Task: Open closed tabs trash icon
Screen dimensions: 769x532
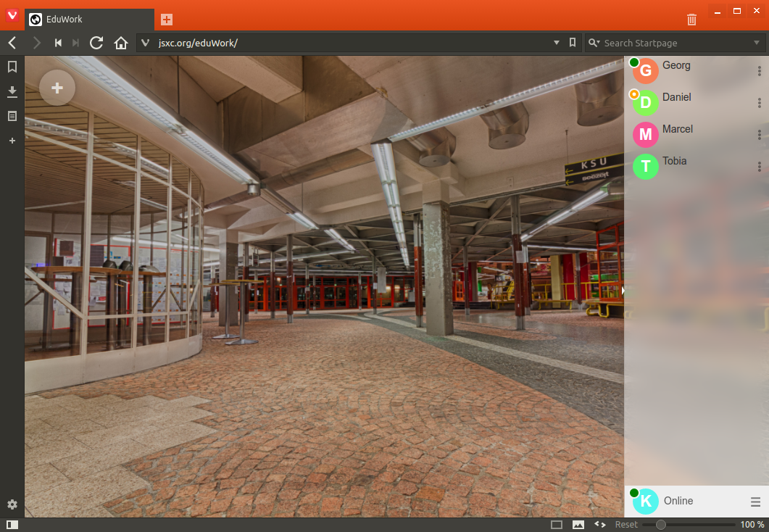Action: (x=691, y=20)
